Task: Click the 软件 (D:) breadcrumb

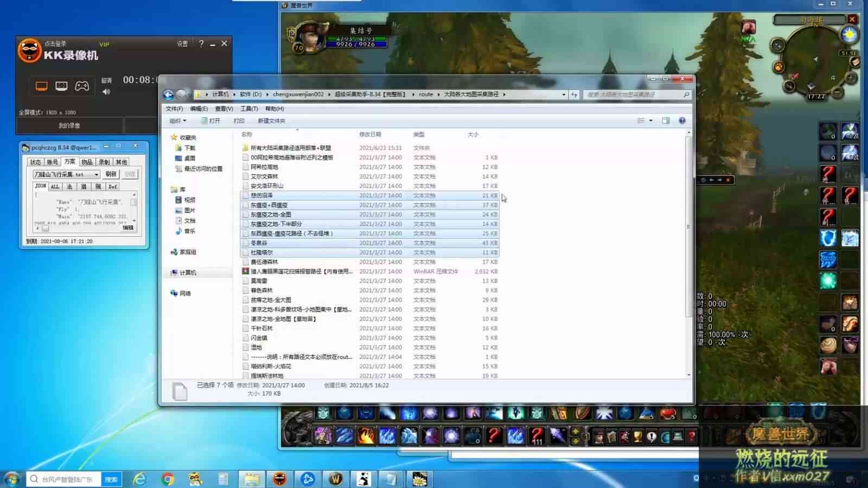Action: tap(251, 94)
